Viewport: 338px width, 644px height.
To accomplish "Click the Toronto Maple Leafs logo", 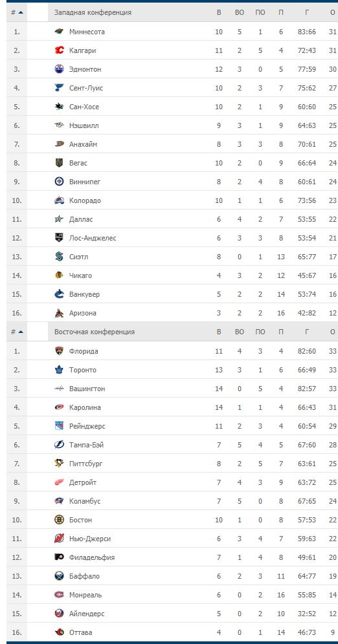I will tap(59, 370).
